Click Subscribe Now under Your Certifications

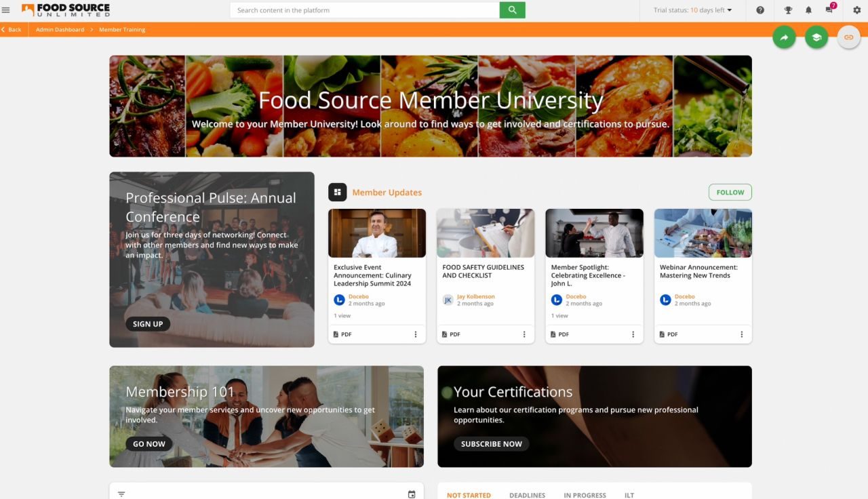tap(491, 444)
